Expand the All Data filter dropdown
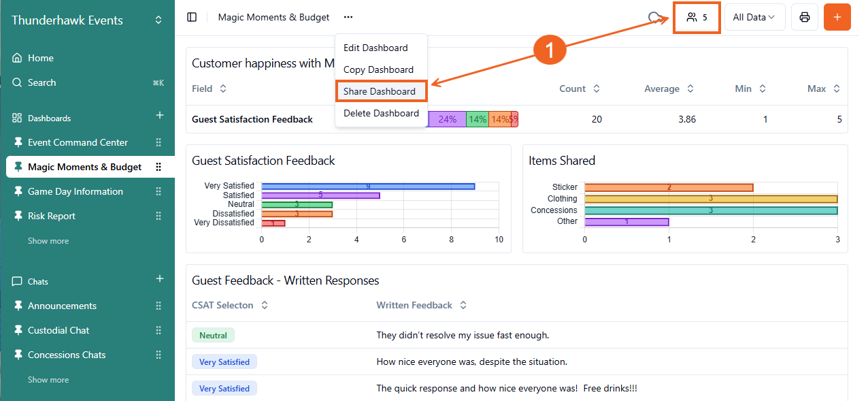Screen dimensions: 868x401 pyautogui.click(x=754, y=17)
